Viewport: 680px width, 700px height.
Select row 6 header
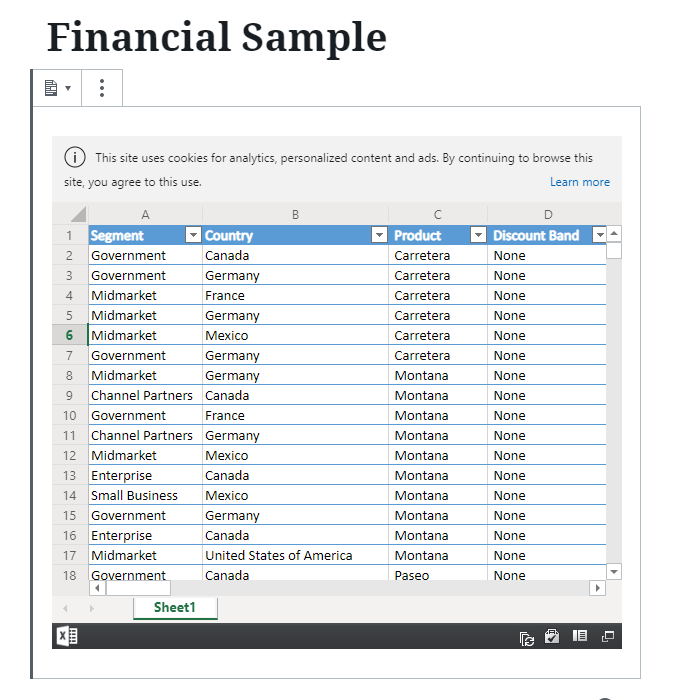[69, 335]
